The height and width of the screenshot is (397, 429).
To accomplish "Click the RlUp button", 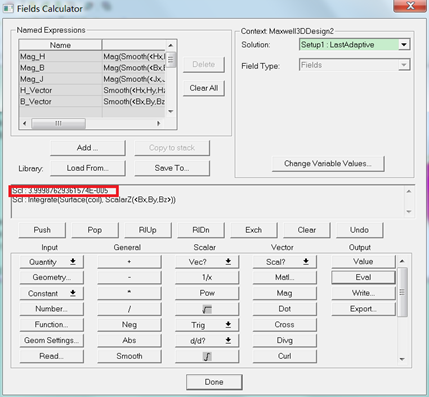I will click(x=148, y=230).
